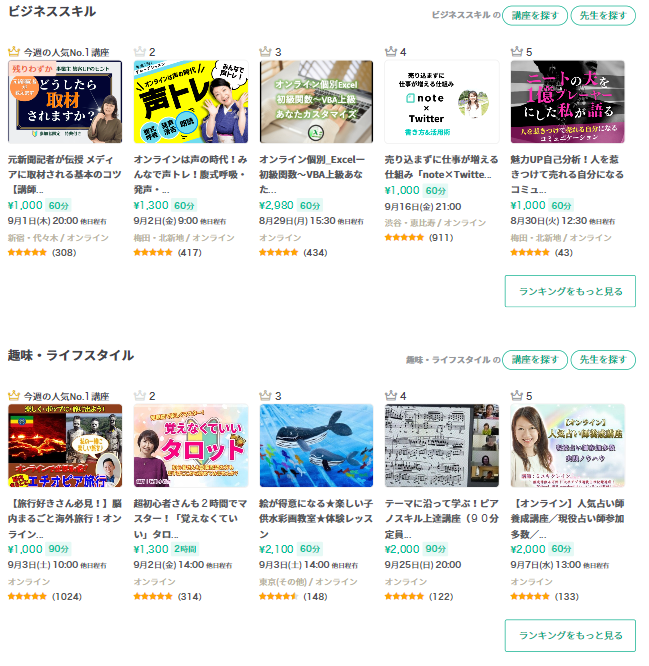
Task: Click the ¥2,100 price text
Action: click(x=276, y=549)
